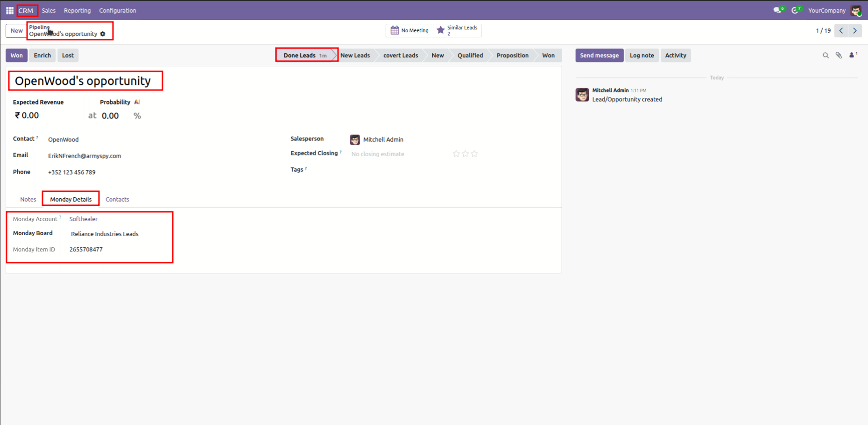Viewport: 868px width, 425px height.
Task: Select the New Leads stage
Action: (x=355, y=56)
